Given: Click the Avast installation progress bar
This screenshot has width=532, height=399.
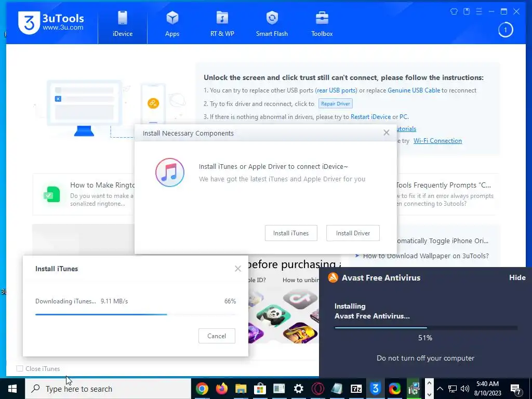Looking at the screenshot, I should pos(425,328).
